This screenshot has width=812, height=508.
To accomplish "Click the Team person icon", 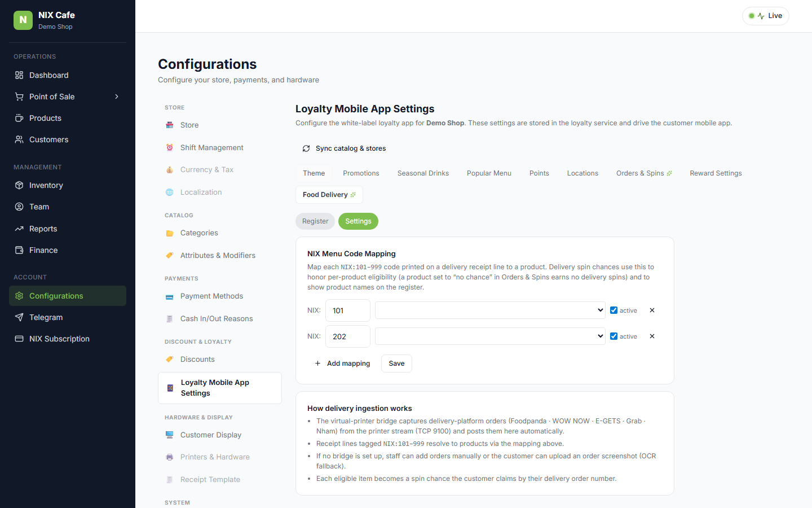I will (x=19, y=207).
